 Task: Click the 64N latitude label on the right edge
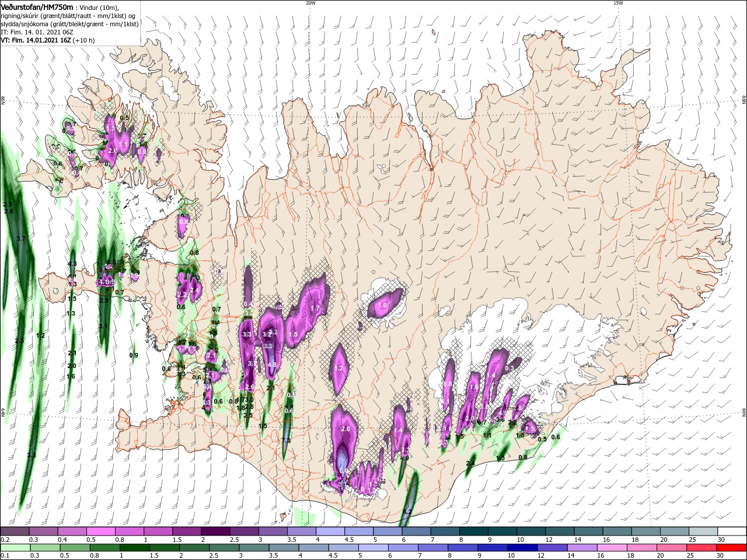click(744, 412)
